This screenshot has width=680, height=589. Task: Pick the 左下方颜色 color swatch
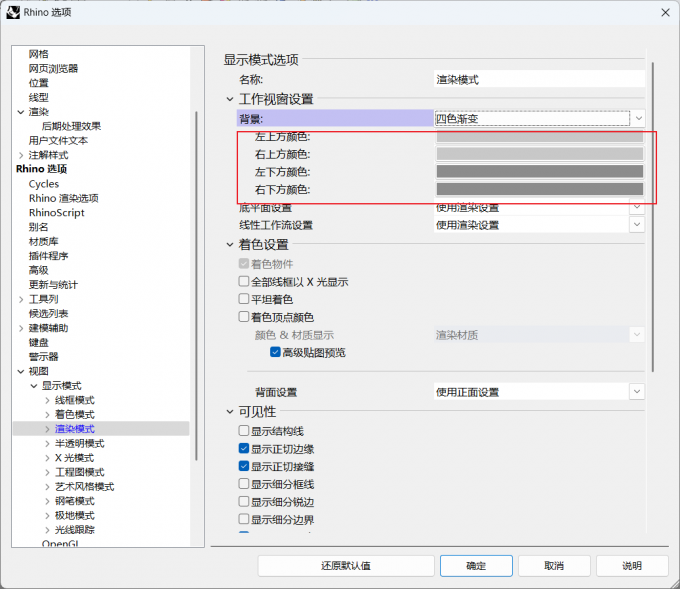click(539, 171)
